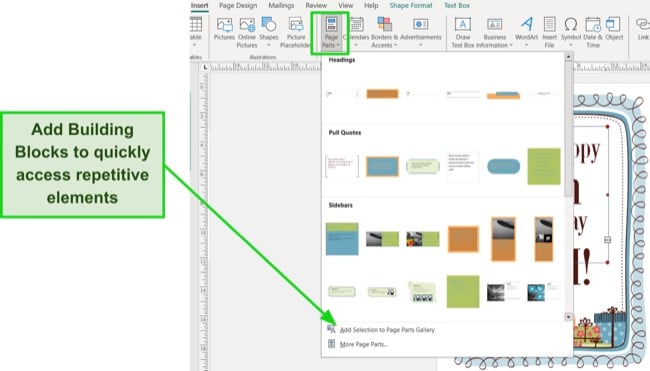The width and height of the screenshot is (650, 371).
Task: Select the orange heading style thumbnail
Action: 382,94
